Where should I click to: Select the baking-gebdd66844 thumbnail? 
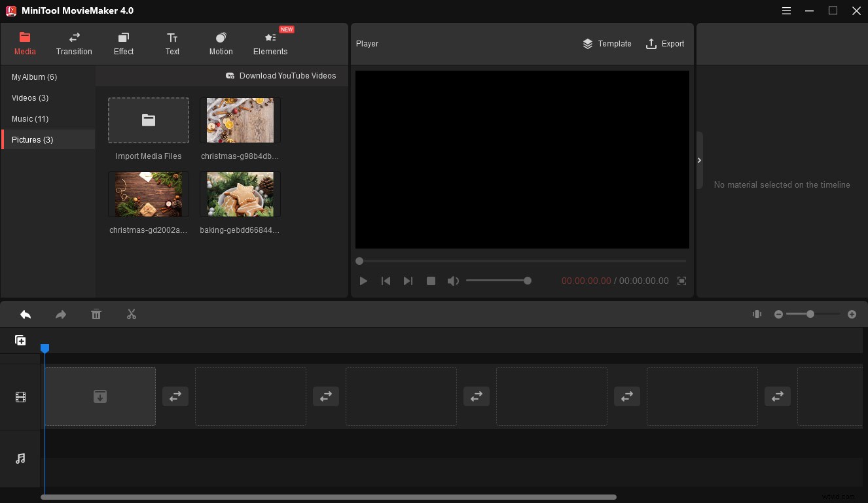pyautogui.click(x=240, y=194)
